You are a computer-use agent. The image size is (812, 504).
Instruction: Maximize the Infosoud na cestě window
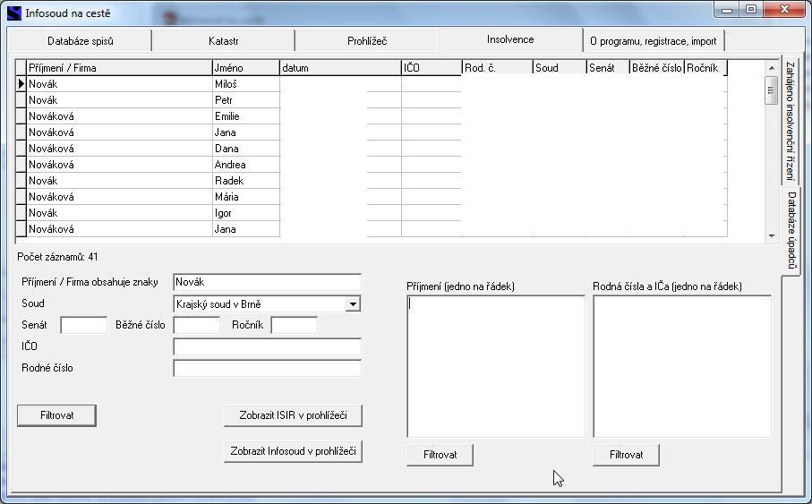pos(751,10)
